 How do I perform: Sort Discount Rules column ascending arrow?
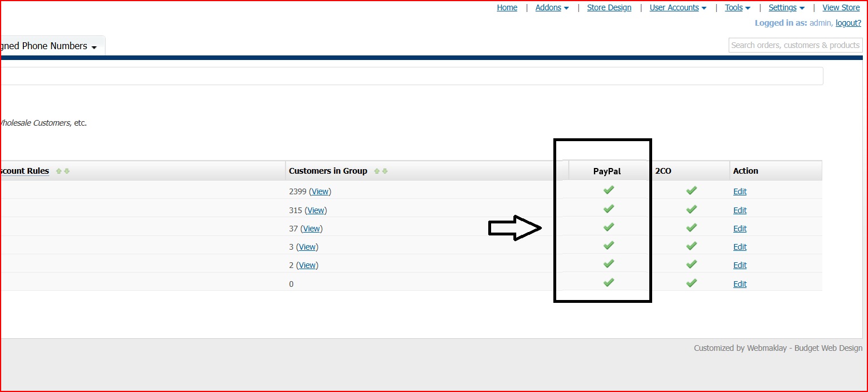tap(59, 171)
